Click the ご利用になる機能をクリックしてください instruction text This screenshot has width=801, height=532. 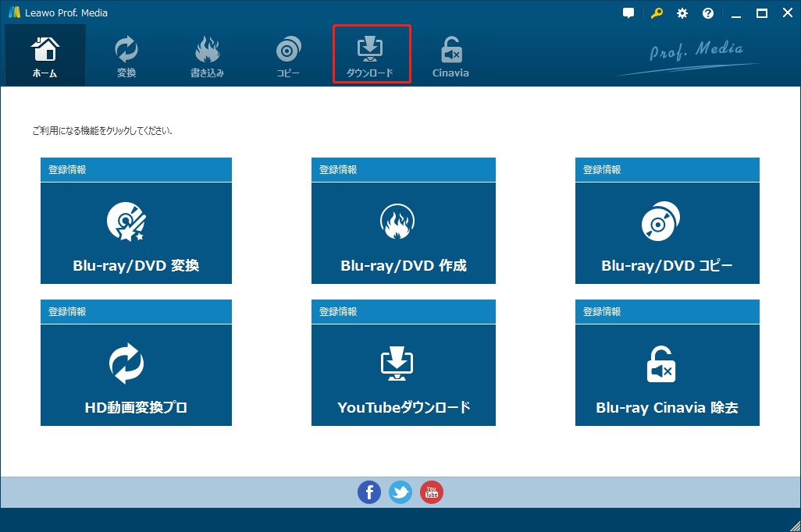(x=102, y=131)
